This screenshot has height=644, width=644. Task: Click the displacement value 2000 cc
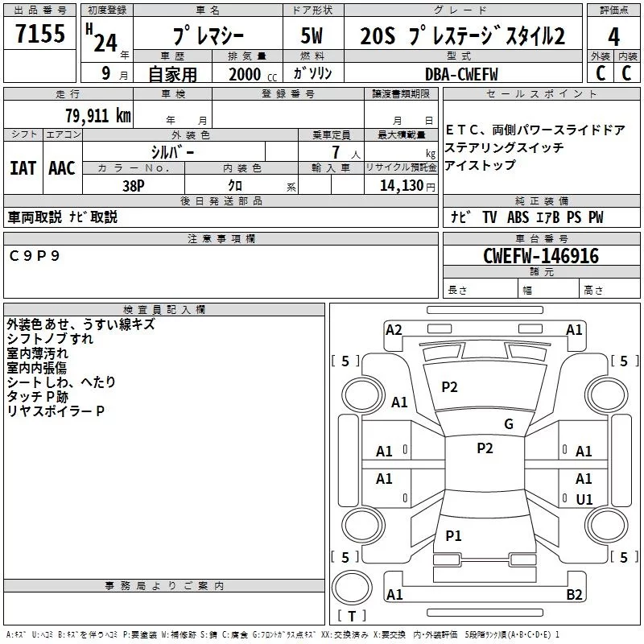[253, 74]
